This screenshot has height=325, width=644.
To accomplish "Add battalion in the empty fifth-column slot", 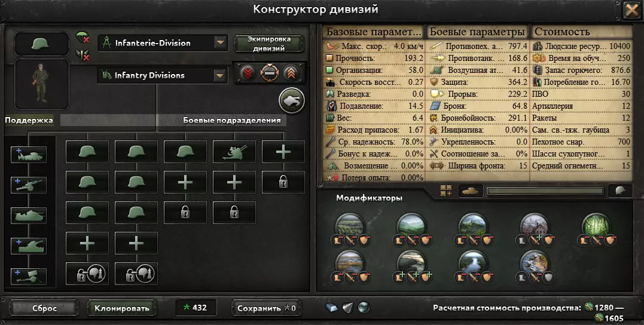I will coord(283,152).
